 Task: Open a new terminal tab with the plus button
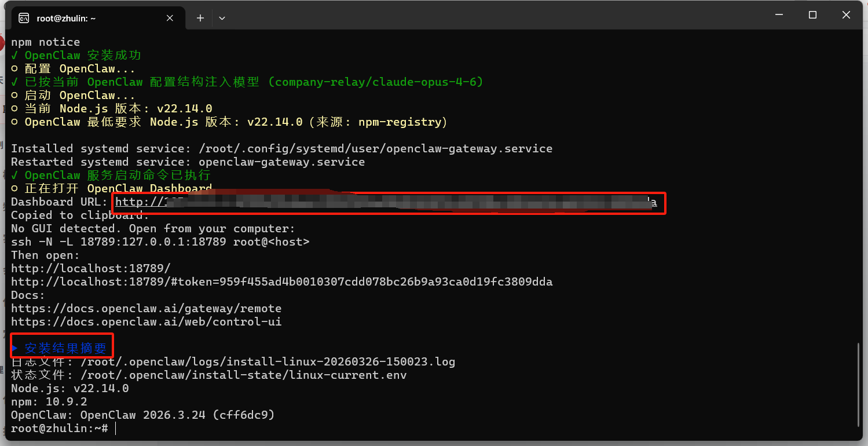[x=200, y=18]
